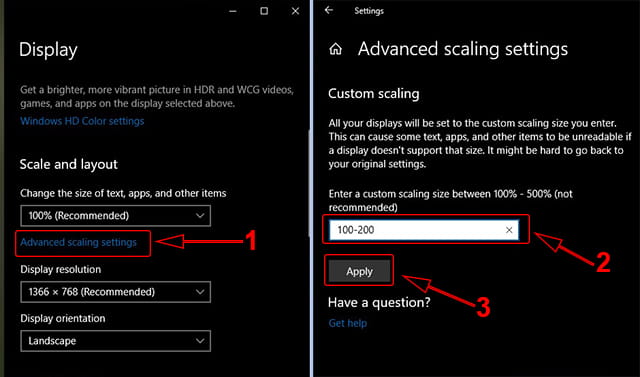Focus the custom scaling size input field
The image size is (640, 377).
pyautogui.click(x=424, y=230)
